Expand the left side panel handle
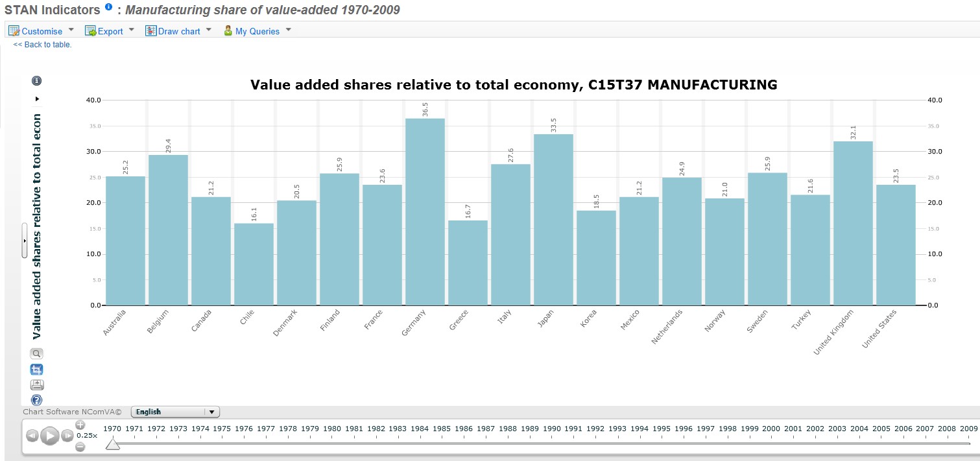This screenshot has width=980, height=461. [24, 241]
